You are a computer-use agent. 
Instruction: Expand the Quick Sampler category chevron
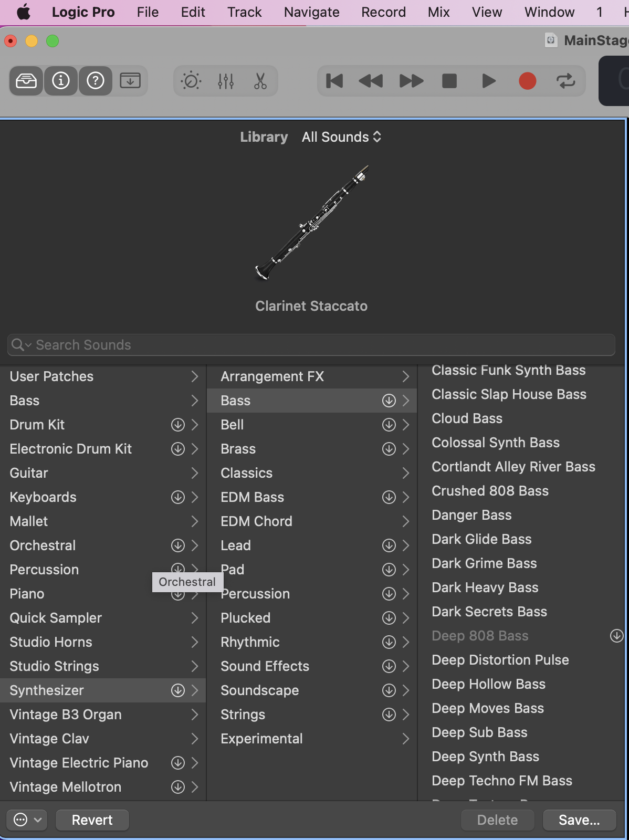click(195, 618)
